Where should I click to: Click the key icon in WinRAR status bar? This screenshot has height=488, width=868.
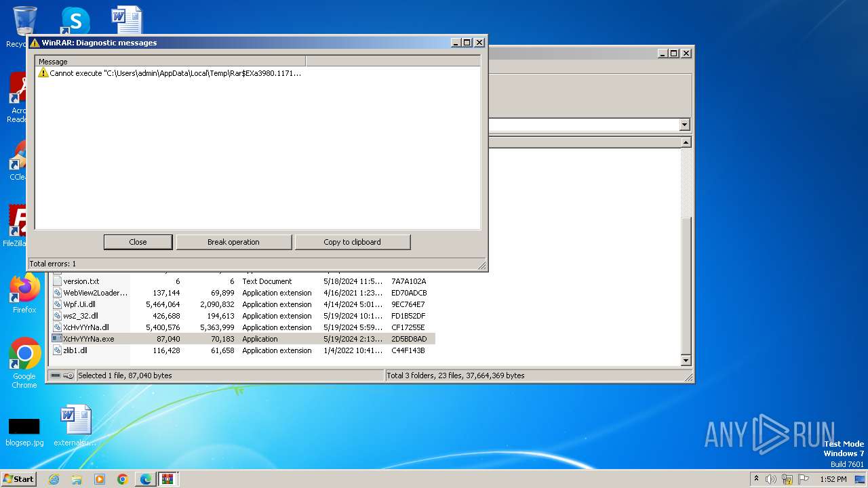68,375
